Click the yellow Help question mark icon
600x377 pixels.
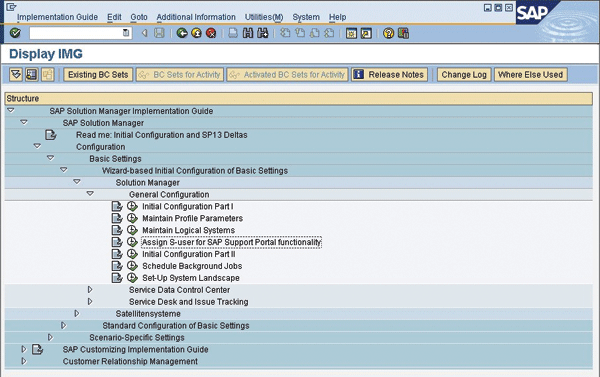(388, 34)
